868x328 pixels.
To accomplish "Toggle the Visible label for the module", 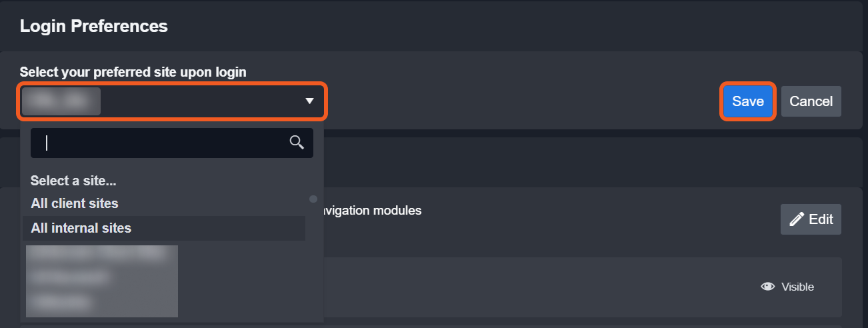I will 797,287.
